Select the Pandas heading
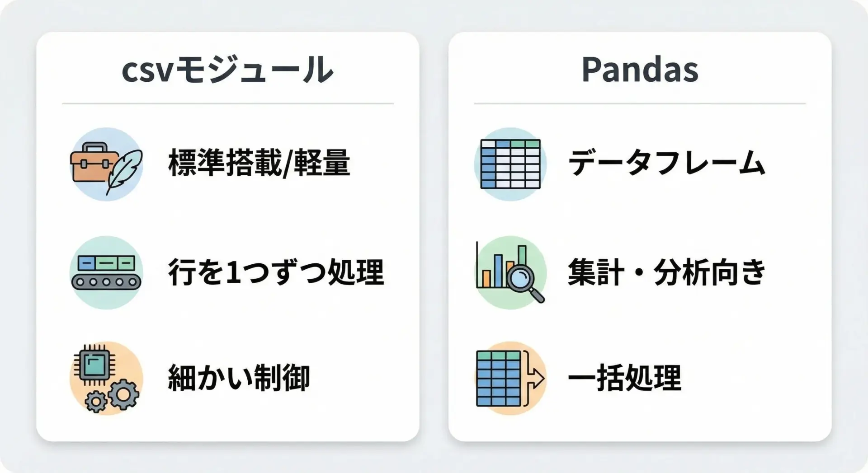This screenshot has width=868, height=473. 640,70
